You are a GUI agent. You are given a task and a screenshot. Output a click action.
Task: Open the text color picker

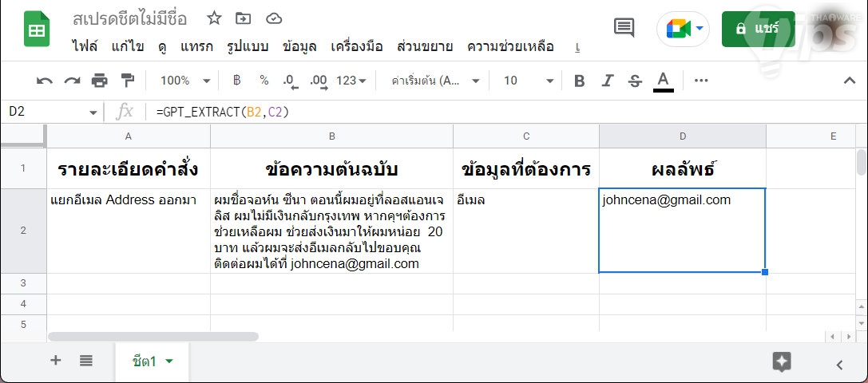tap(664, 81)
